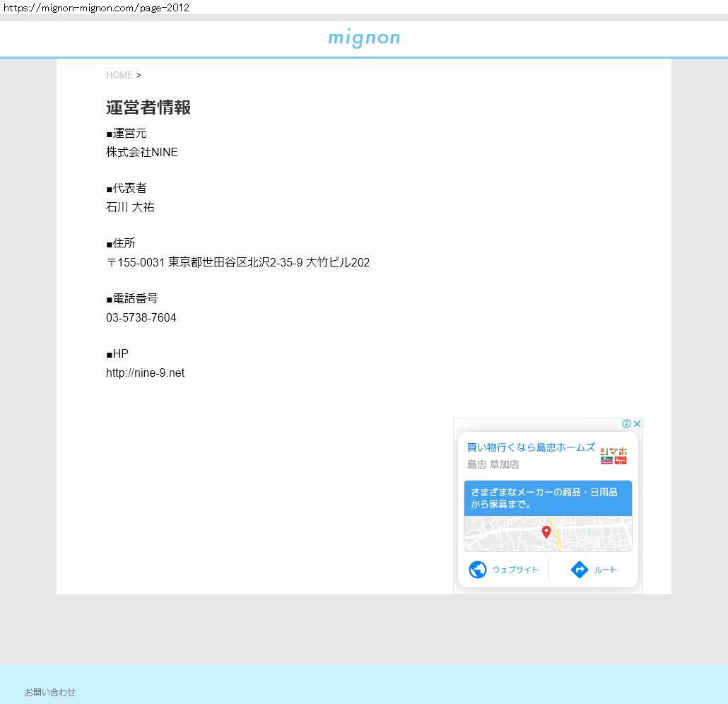The width and height of the screenshot is (728, 704).
Task: Click the 運営者情報 page heading
Action: coord(148,107)
